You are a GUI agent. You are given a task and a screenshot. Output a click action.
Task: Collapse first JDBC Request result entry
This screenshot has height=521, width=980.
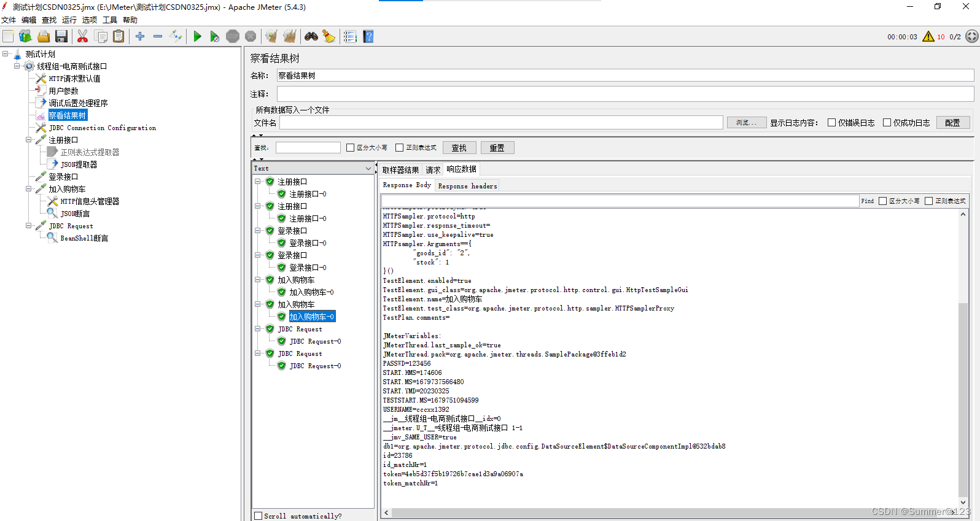(258, 329)
